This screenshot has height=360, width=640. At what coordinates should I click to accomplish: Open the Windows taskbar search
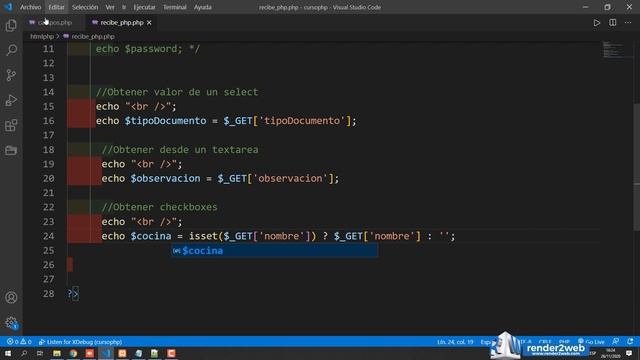(24, 353)
